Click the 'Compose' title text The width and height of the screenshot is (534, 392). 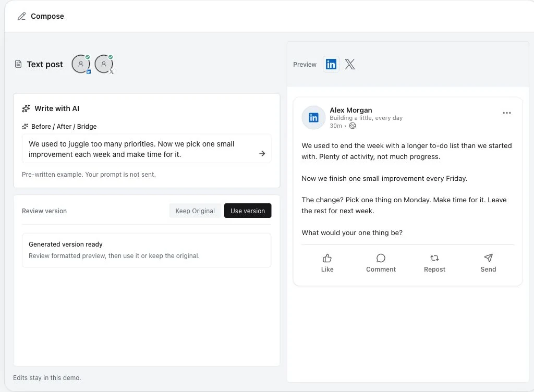pyautogui.click(x=47, y=16)
